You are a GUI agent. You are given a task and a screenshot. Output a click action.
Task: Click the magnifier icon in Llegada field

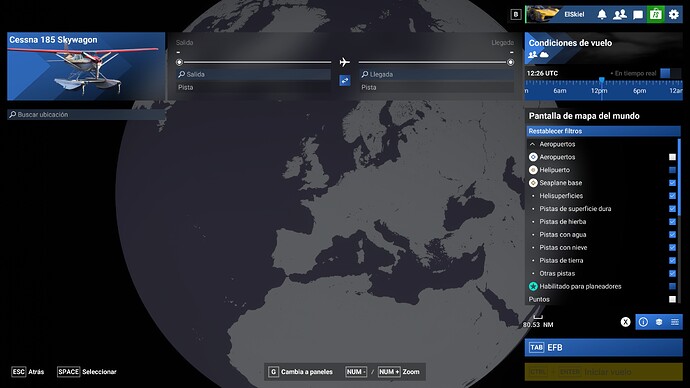click(x=364, y=74)
